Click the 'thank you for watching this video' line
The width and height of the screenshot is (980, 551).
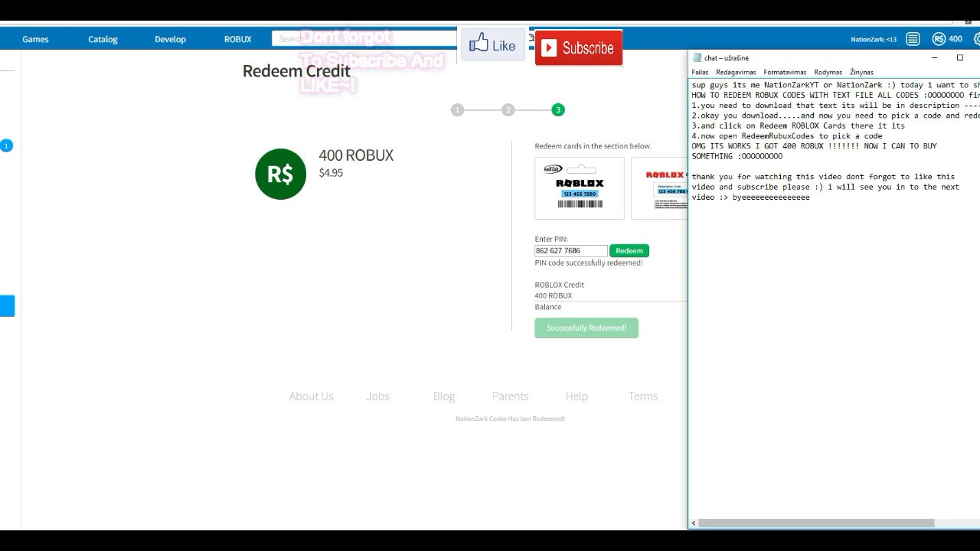click(823, 177)
